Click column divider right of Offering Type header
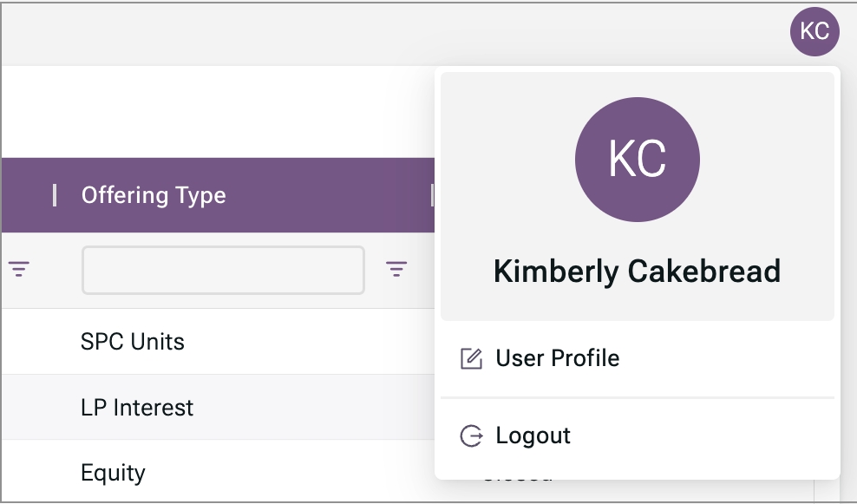This screenshot has height=504, width=857. 431,195
